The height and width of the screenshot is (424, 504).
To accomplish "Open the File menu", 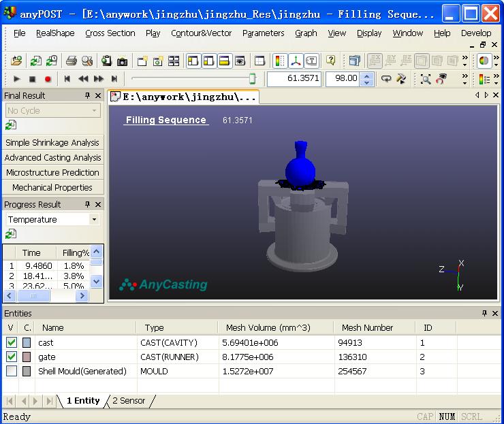I will pyautogui.click(x=19, y=33).
